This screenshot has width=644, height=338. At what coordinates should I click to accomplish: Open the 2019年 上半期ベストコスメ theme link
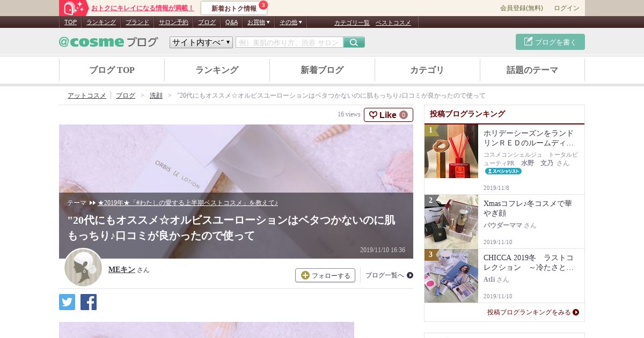coord(188,203)
